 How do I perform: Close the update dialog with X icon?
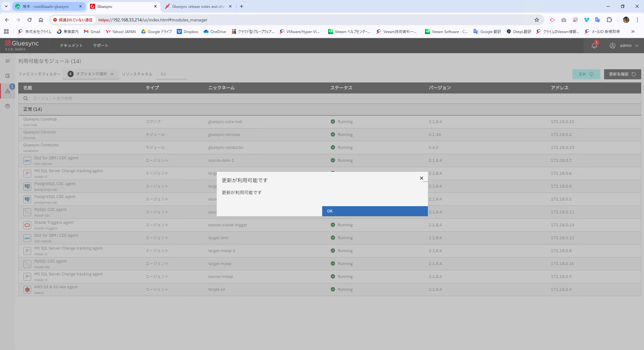tap(421, 178)
